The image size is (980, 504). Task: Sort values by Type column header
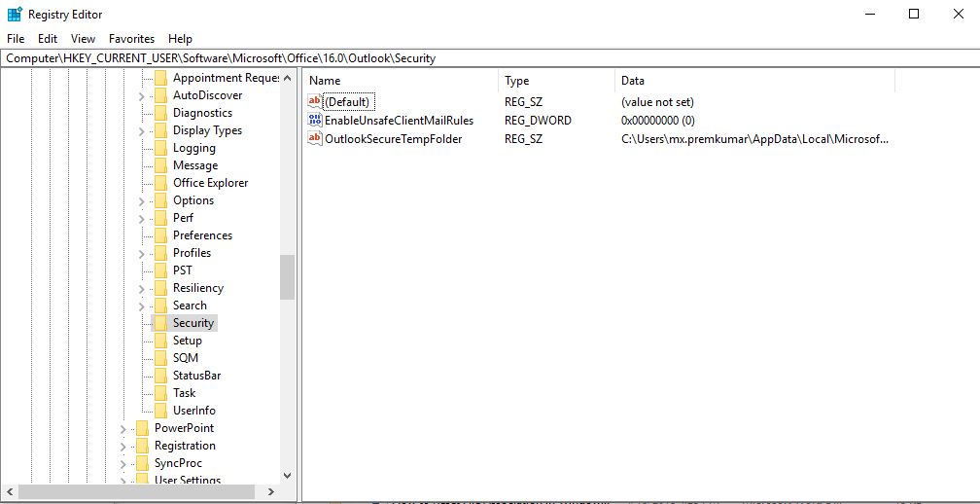coord(556,81)
